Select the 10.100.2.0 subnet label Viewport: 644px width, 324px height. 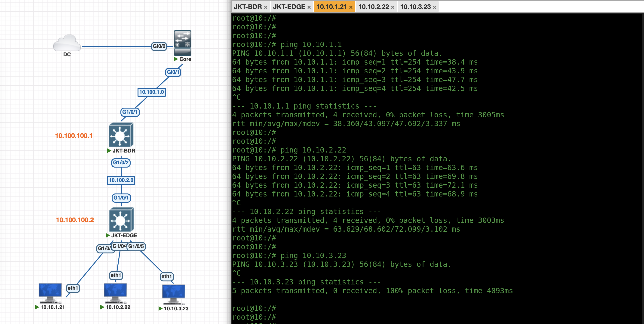pyautogui.click(x=121, y=180)
